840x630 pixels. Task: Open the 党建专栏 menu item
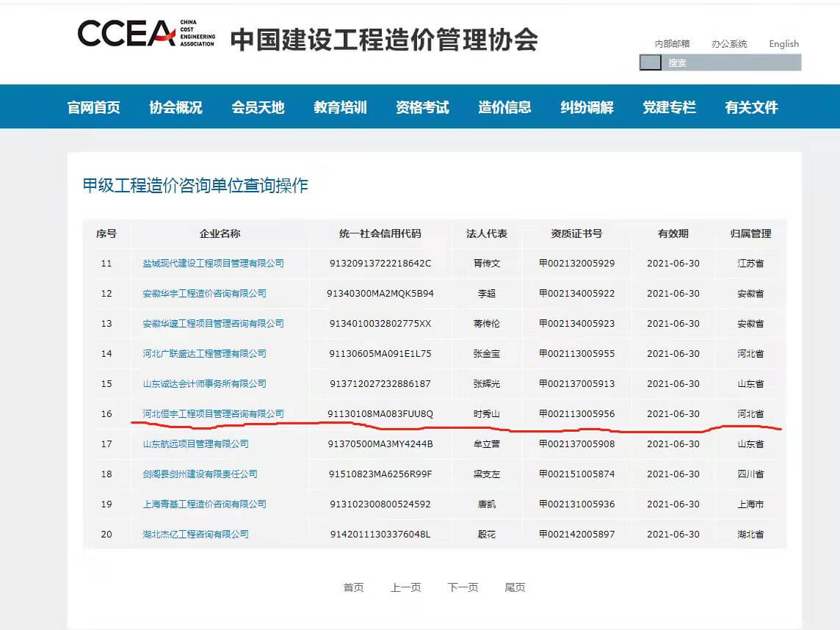pyautogui.click(x=669, y=107)
